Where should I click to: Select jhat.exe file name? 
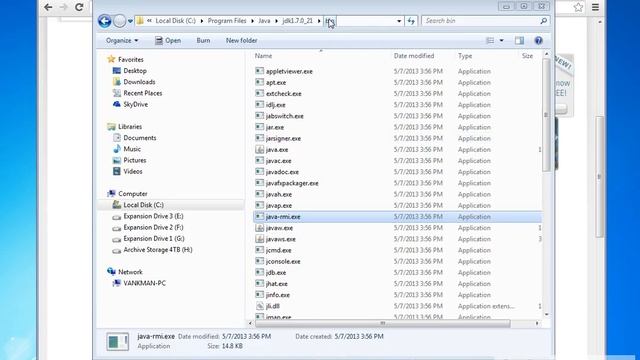276,284
